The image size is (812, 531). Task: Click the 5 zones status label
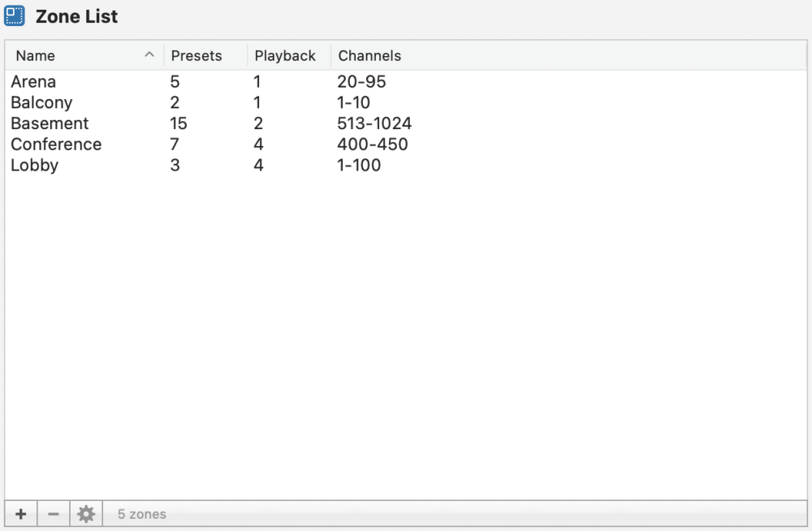coord(142,514)
